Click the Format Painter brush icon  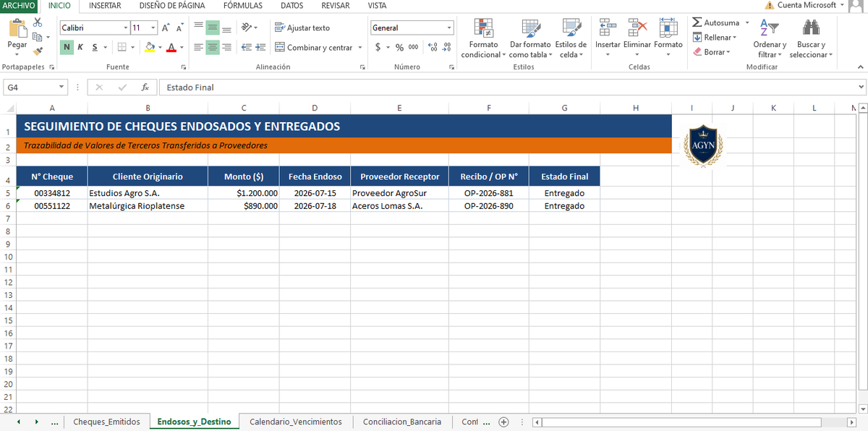pyautogui.click(x=38, y=50)
